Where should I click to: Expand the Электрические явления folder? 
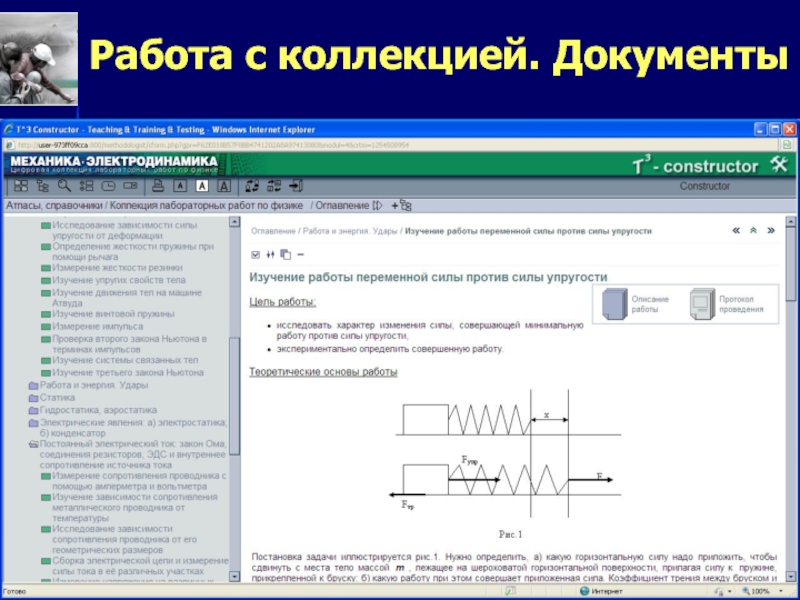34,423
